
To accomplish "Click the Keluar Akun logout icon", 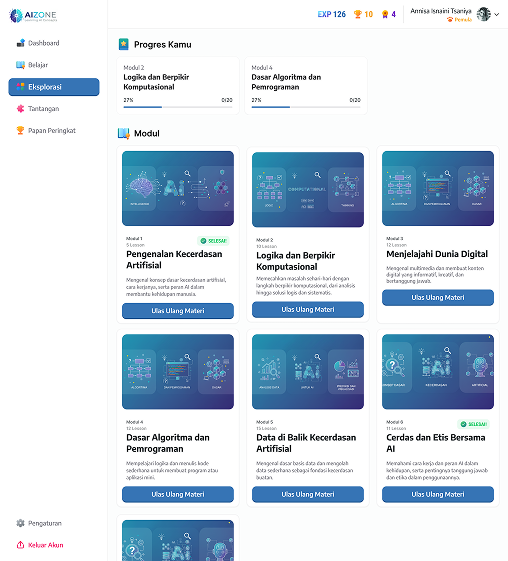I will (x=20, y=545).
